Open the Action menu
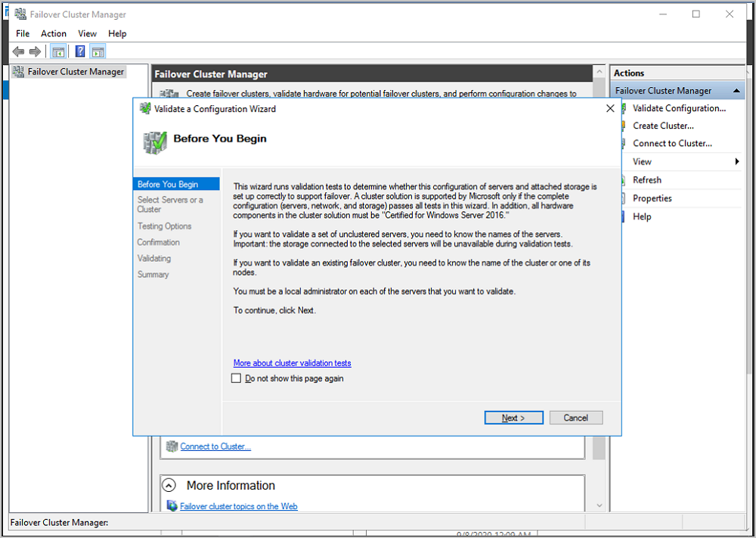The height and width of the screenshot is (538, 756). (x=54, y=33)
